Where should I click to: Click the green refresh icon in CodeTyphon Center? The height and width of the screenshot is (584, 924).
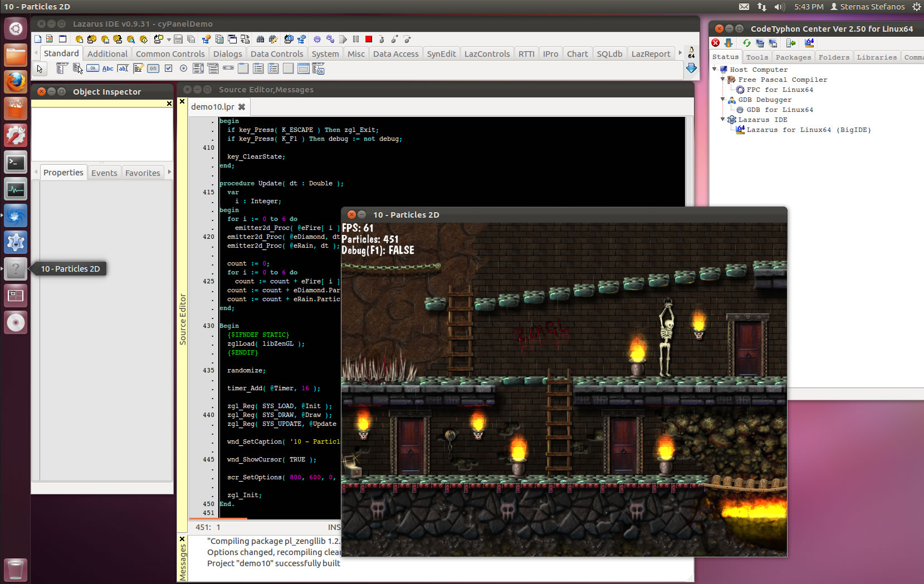click(746, 43)
